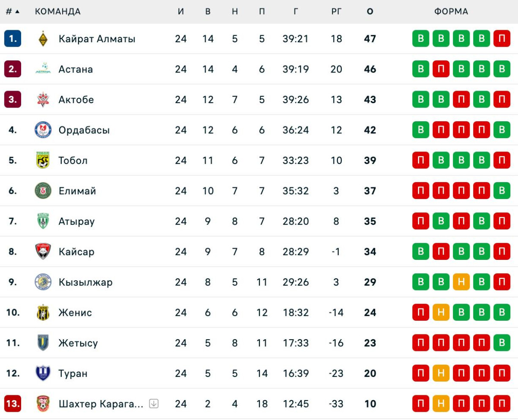This screenshot has width=518, height=420.
Task: Click the Kaisar club emblem
Action: click(43, 252)
